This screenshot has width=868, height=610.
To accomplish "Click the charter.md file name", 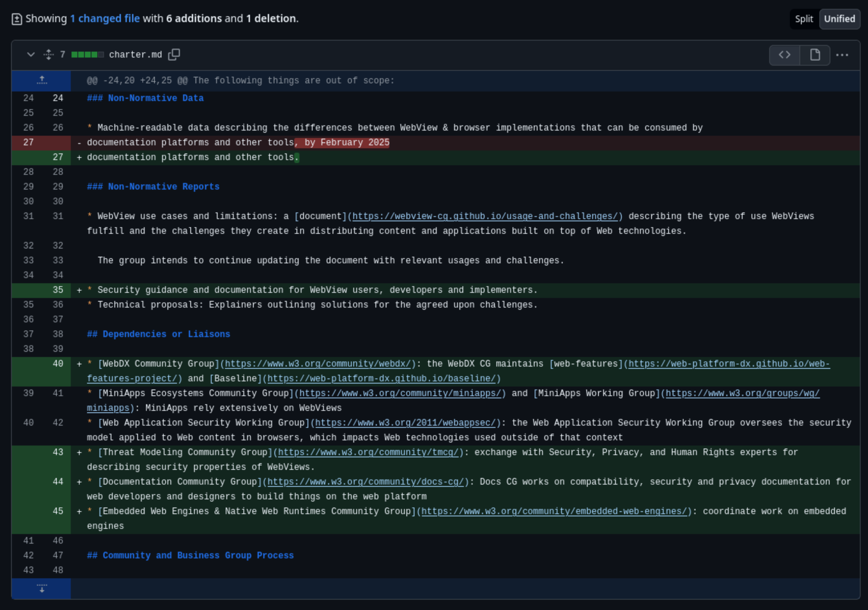I will tap(135, 55).
